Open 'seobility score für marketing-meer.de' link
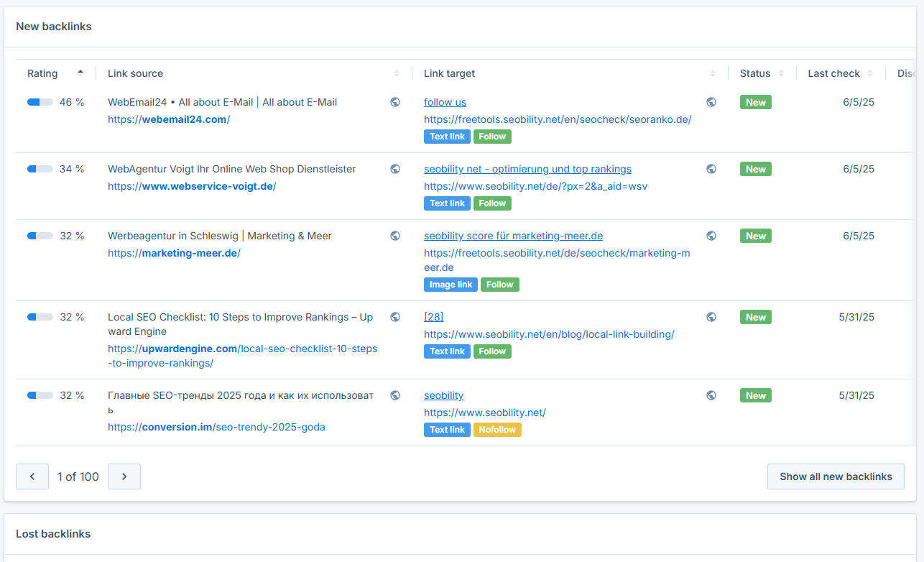 point(513,236)
